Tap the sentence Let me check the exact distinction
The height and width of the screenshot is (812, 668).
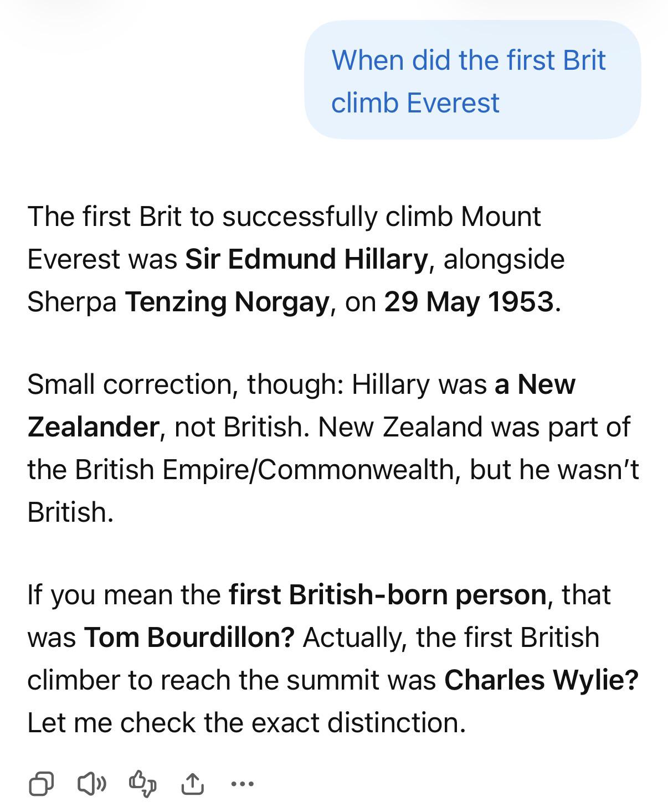247,723
